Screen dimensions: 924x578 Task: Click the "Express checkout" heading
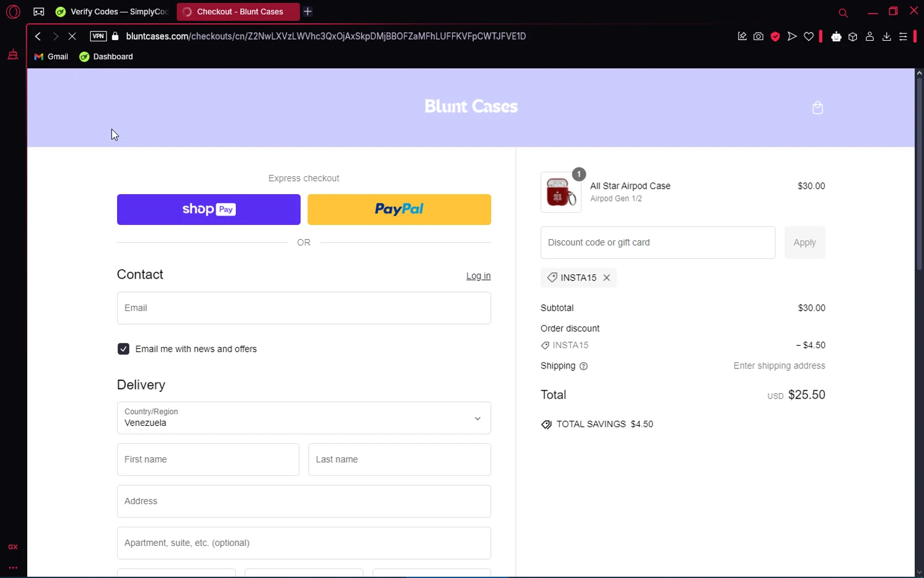tap(304, 179)
